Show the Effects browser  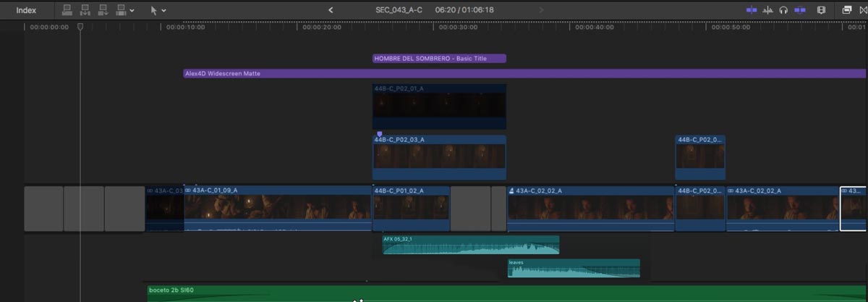click(x=846, y=10)
